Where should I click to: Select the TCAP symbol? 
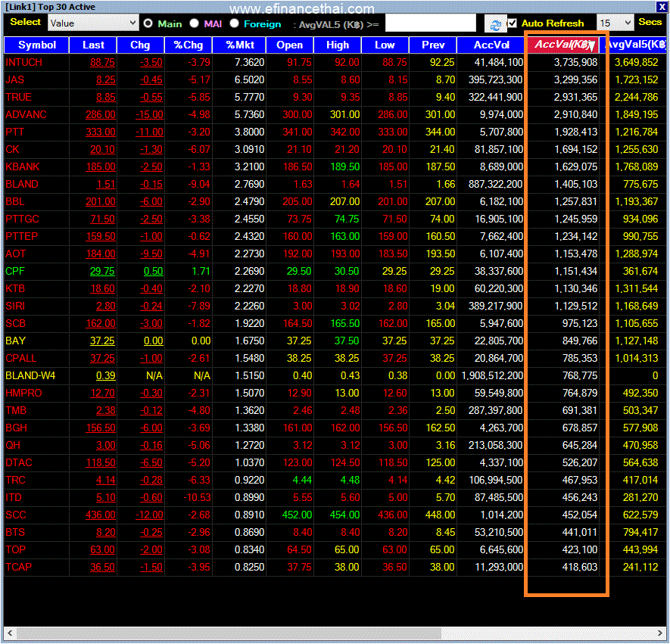pos(18,567)
